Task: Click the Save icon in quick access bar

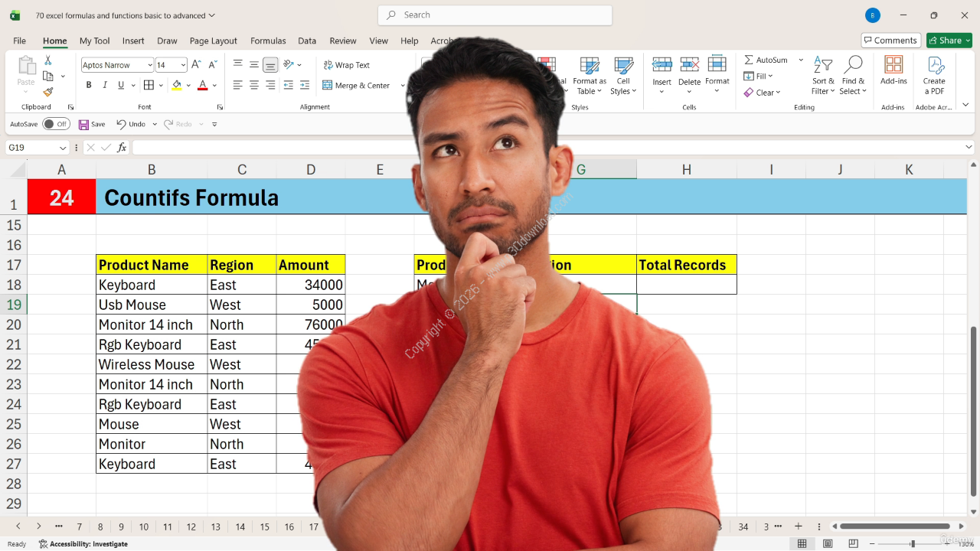Action: (x=84, y=124)
